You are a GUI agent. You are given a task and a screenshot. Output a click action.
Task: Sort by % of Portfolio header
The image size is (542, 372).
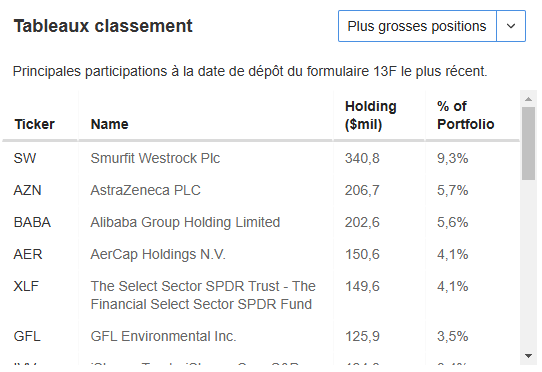[x=465, y=115]
